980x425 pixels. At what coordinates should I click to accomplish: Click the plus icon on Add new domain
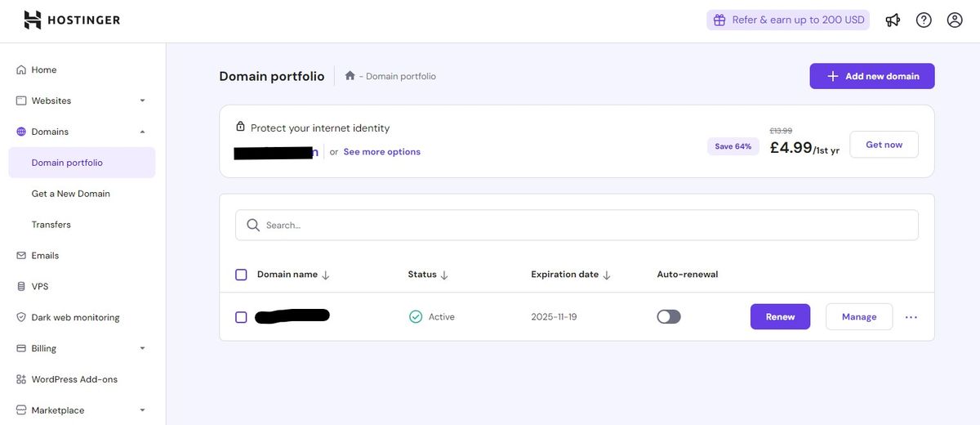[833, 76]
